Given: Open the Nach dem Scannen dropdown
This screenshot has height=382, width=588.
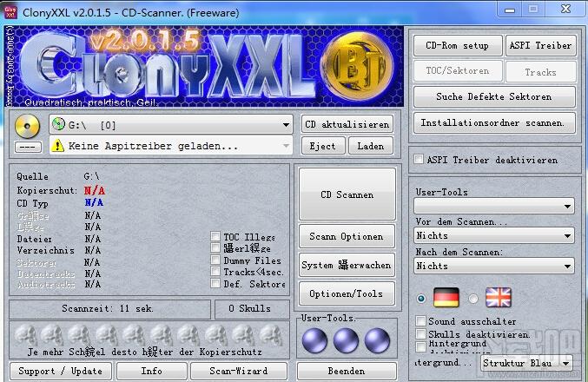Looking at the screenshot, I should coord(494,266).
